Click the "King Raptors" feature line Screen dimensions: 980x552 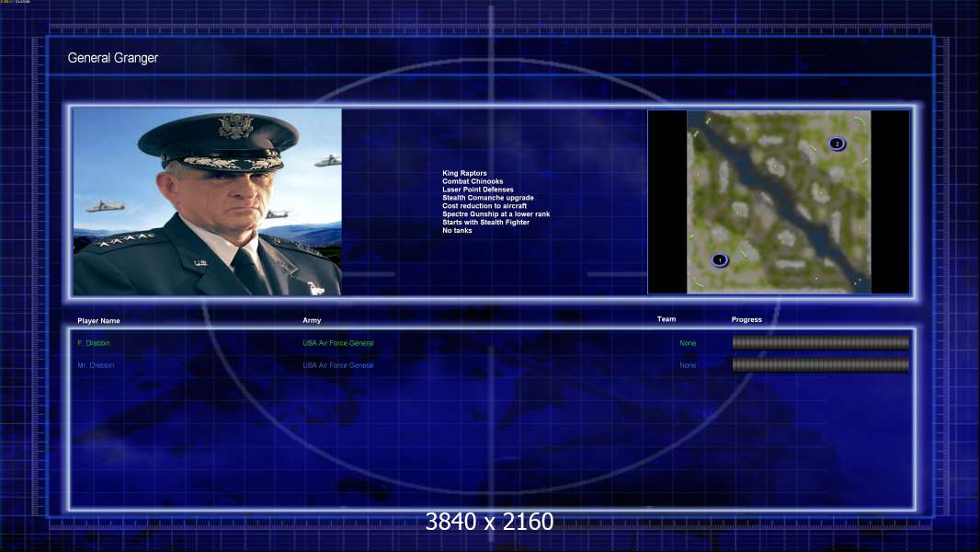pos(464,173)
